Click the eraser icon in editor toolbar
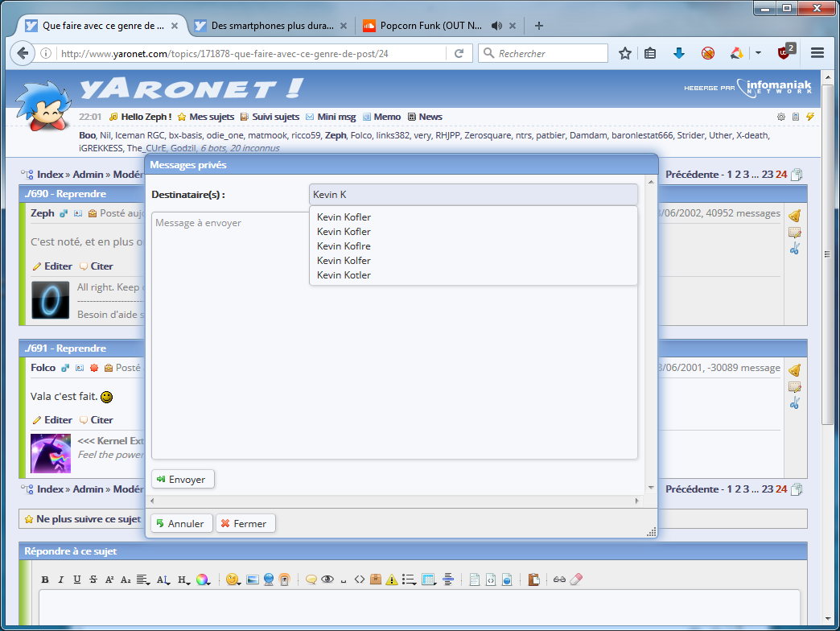The height and width of the screenshot is (631, 840). pos(575,579)
